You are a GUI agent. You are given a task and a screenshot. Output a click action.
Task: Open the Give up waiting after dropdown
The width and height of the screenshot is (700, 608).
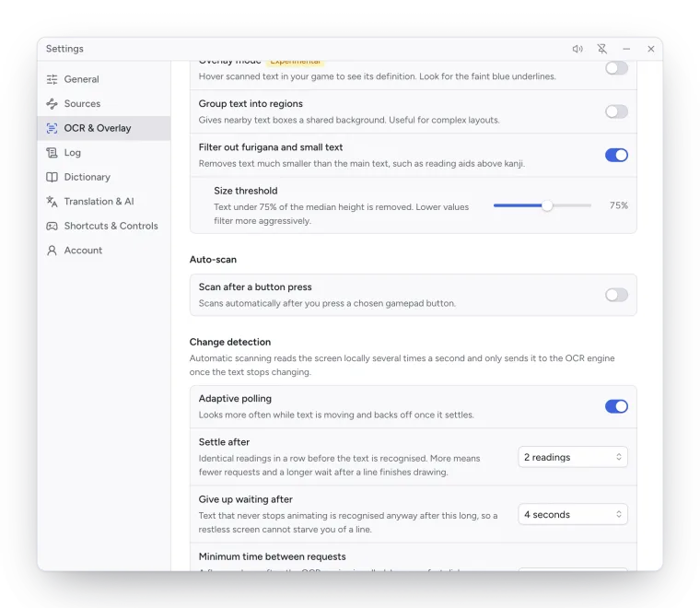pyautogui.click(x=573, y=515)
